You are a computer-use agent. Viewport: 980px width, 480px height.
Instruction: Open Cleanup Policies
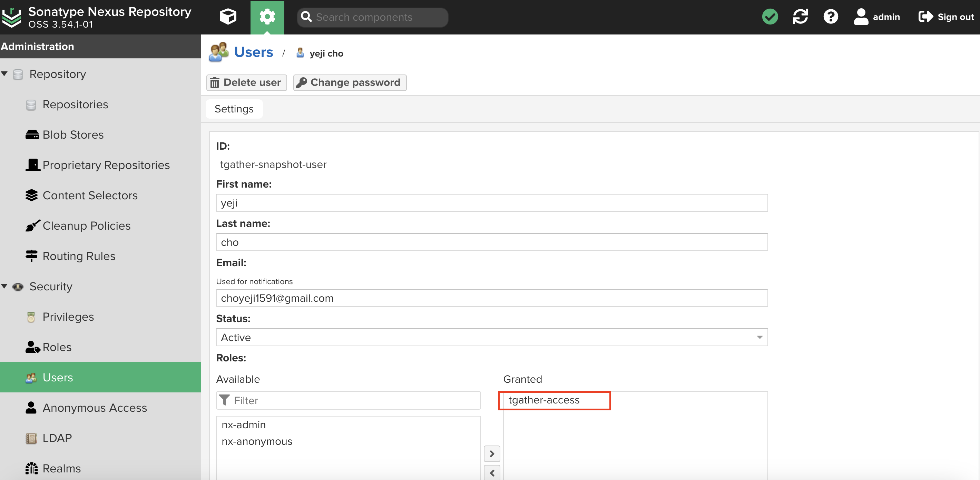tap(86, 226)
